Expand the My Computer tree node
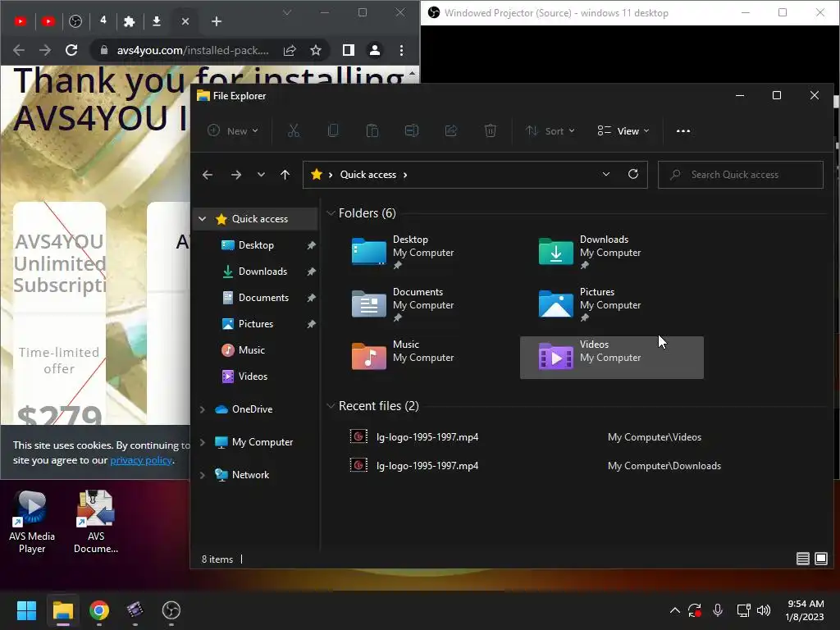The width and height of the screenshot is (840, 630). [202, 442]
